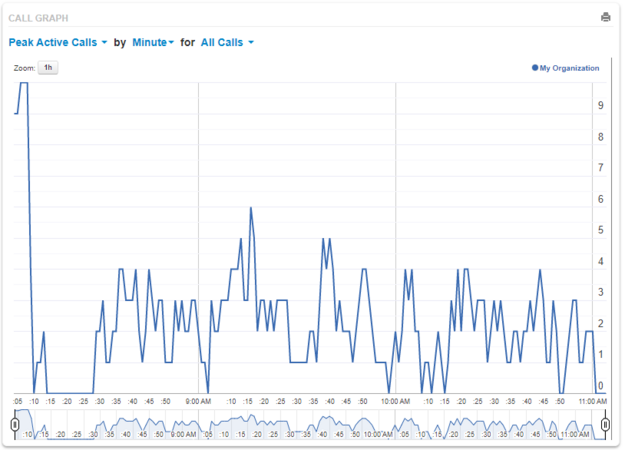Click the right handle of the range navigator

(x=606, y=425)
